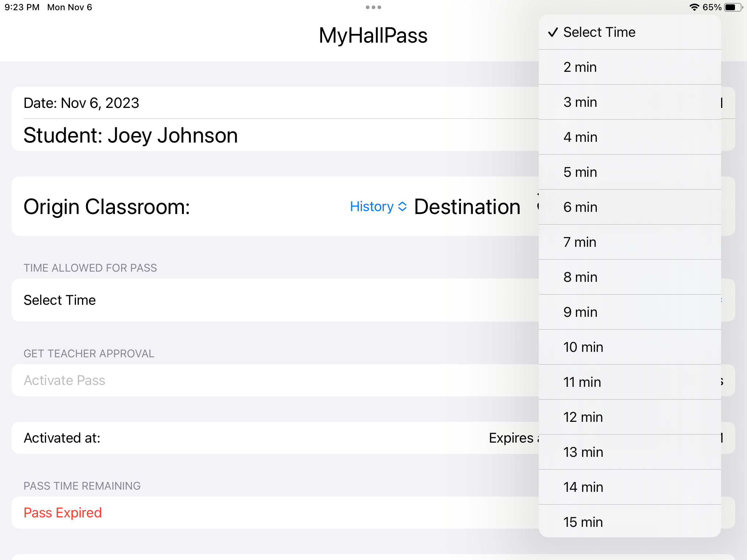Pick the 5 min option
Screen dimensions: 747x560
[x=630, y=172]
